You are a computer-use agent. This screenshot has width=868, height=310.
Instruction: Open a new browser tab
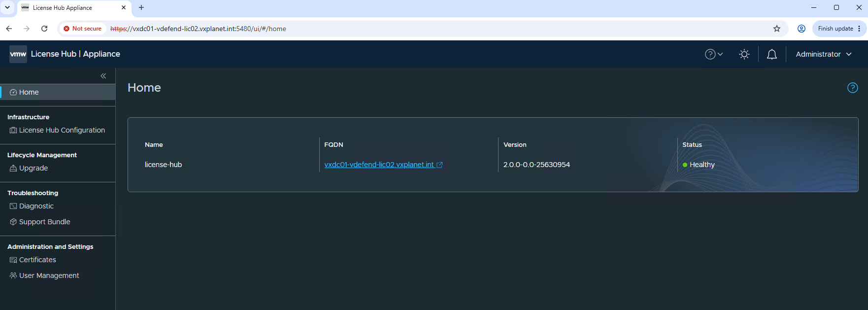pos(141,7)
